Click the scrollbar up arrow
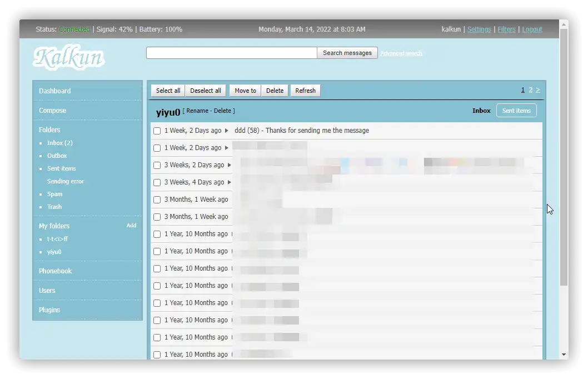This screenshot has height=379, width=588. tap(564, 24)
